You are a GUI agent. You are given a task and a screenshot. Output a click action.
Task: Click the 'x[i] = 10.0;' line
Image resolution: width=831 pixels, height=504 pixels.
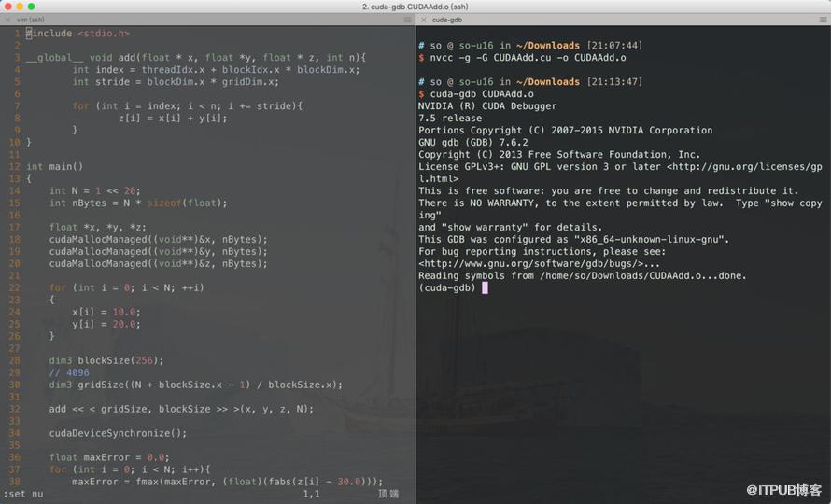click(106, 312)
